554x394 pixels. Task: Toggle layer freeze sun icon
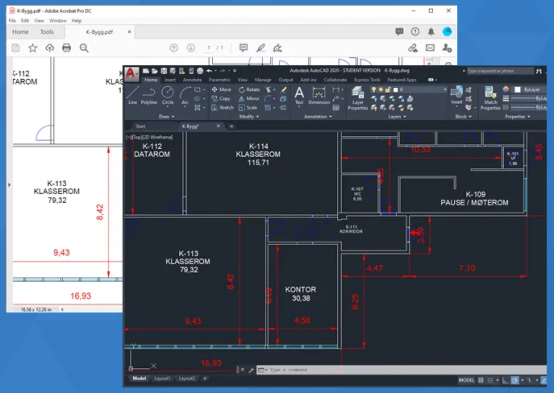point(381,89)
